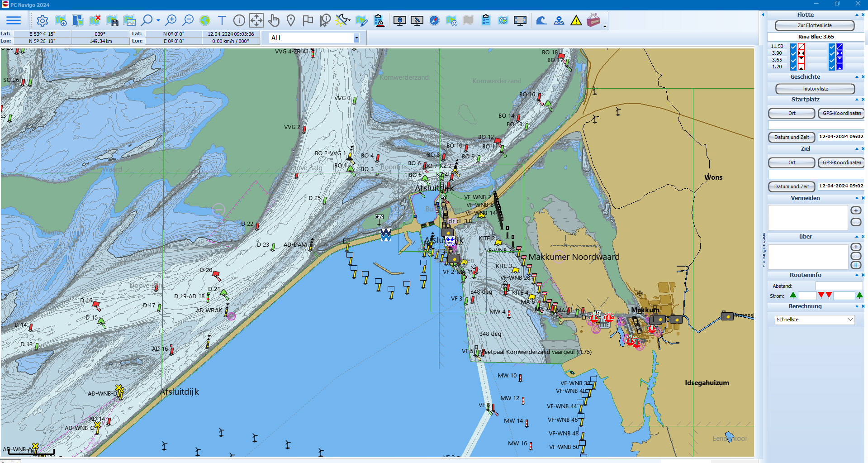Click the flag marker tool

tap(308, 20)
